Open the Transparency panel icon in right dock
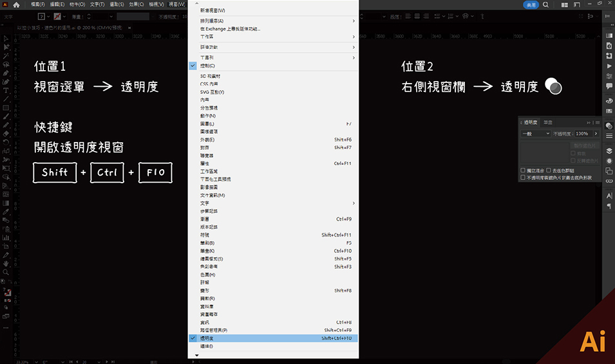The width and height of the screenshot is (615, 364). 609,125
